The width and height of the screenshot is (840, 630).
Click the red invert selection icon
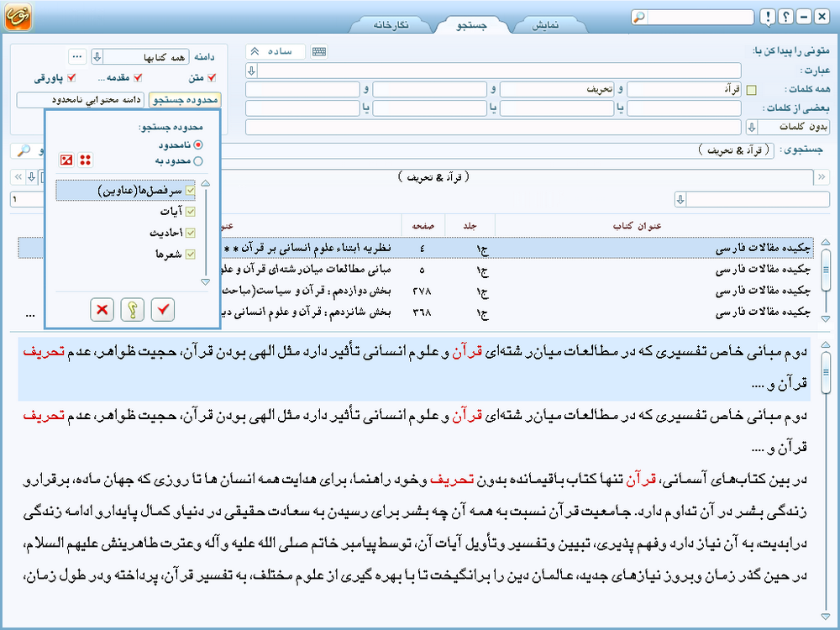pyautogui.click(x=66, y=160)
